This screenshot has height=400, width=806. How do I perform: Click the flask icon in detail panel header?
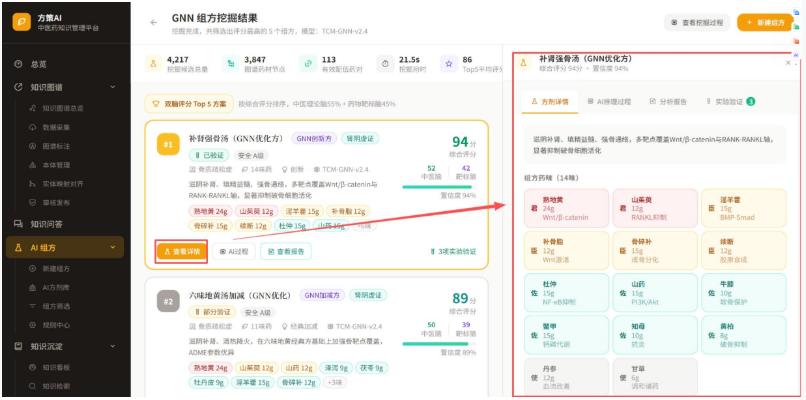coord(524,63)
